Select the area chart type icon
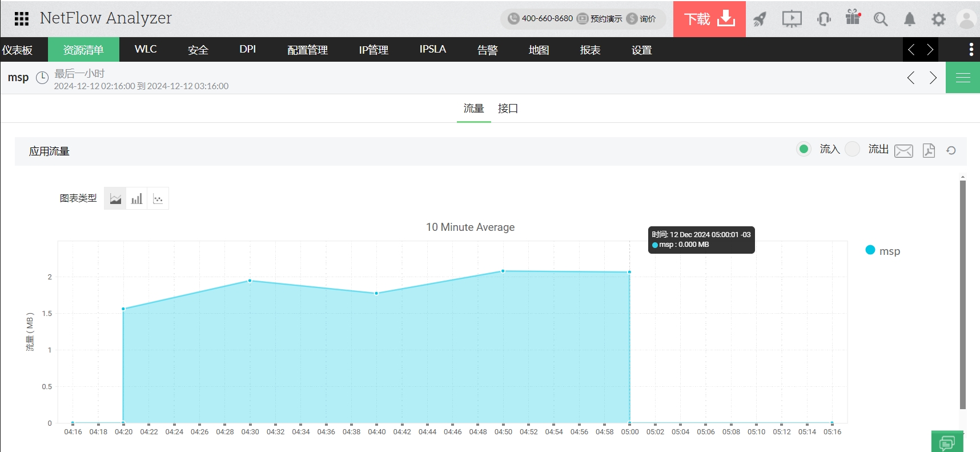 (115, 199)
